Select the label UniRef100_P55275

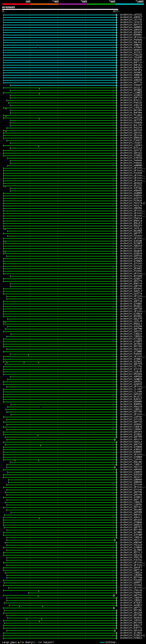pyautogui.click(x=131, y=557)
